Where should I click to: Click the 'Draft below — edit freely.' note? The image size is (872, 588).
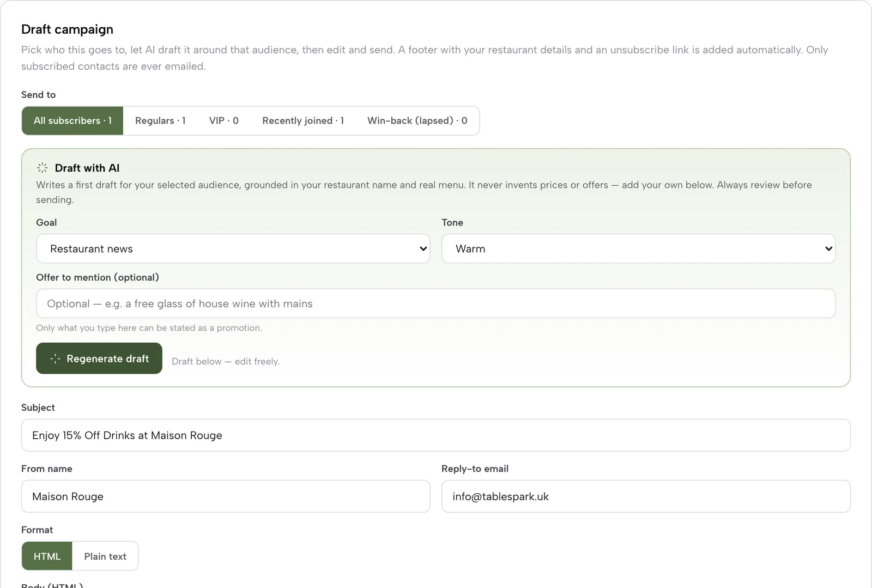pyautogui.click(x=226, y=361)
